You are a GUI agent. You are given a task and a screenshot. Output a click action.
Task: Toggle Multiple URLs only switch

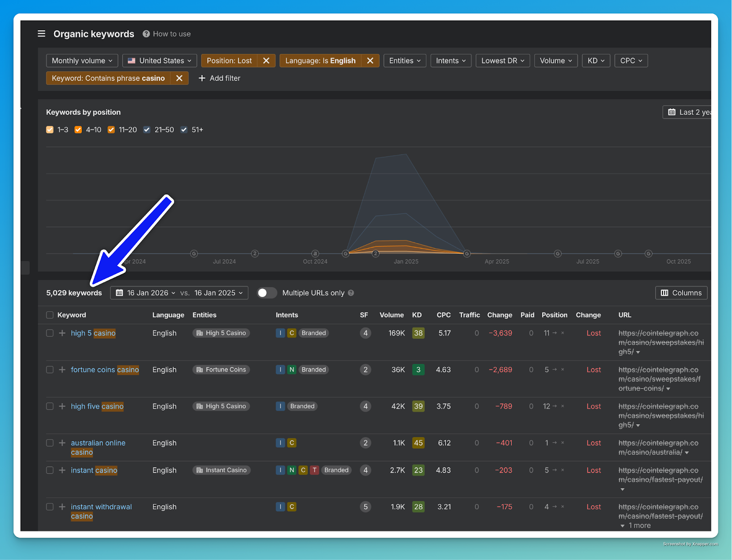[x=267, y=293]
